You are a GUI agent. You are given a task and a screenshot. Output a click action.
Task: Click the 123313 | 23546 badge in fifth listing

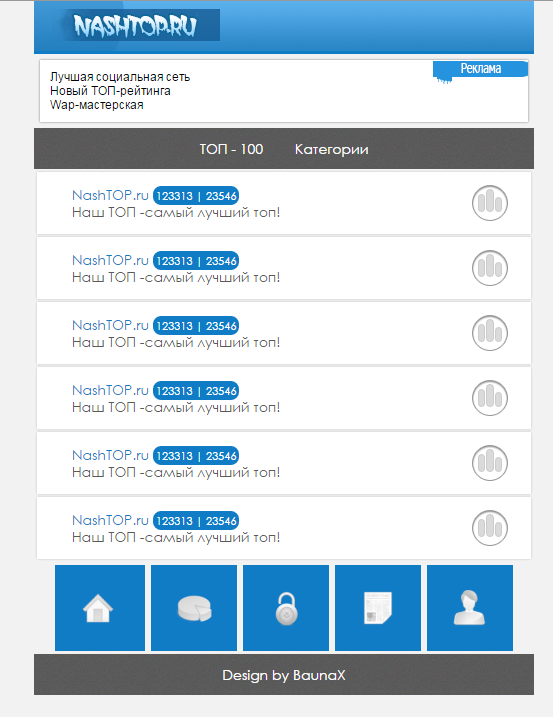tap(196, 455)
